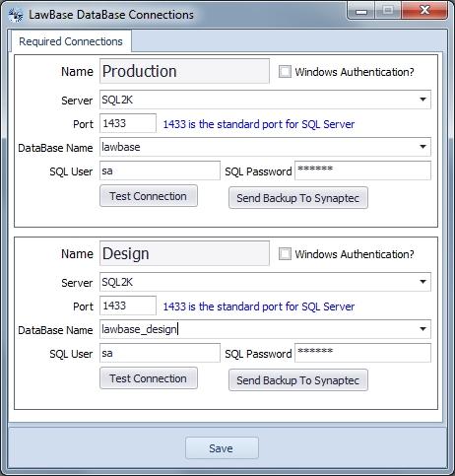Send Production Backup To Synaptec
The width and height of the screenshot is (455, 476).
coord(298,198)
